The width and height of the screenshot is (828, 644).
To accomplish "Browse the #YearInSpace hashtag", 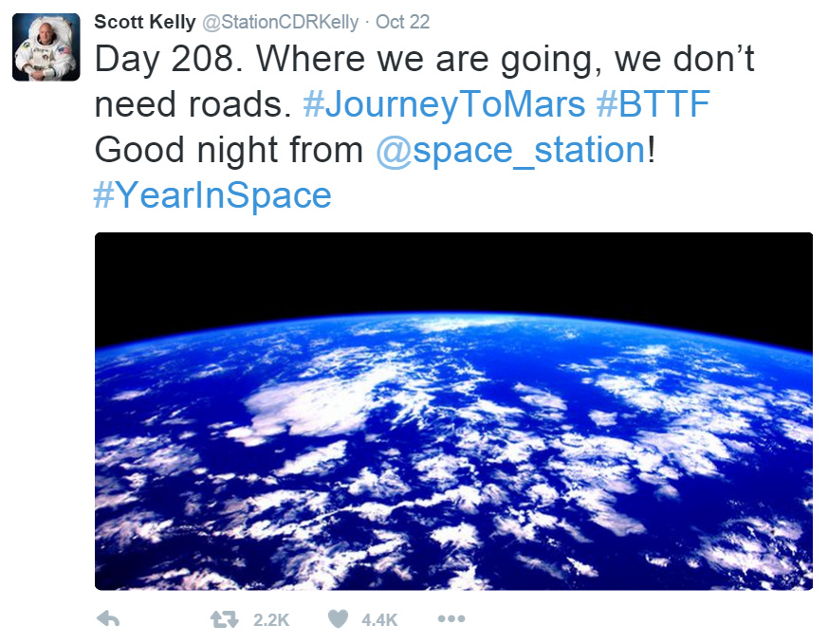I will [212, 195].
